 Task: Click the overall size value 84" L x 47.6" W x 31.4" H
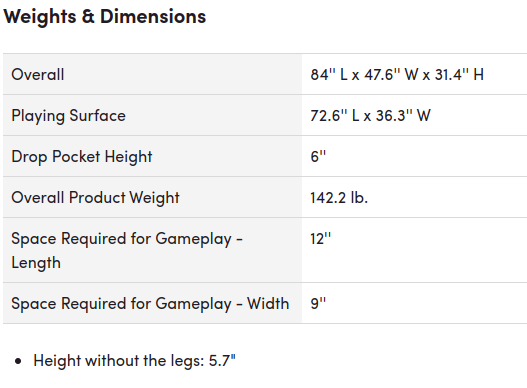(x=397, y=74)
